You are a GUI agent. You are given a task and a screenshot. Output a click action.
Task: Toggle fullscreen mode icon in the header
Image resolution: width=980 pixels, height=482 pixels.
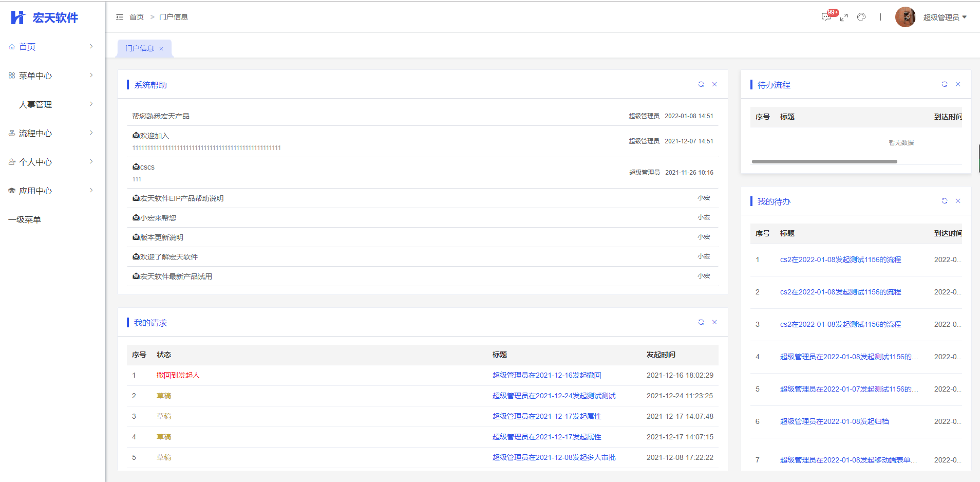click(844, 17)
